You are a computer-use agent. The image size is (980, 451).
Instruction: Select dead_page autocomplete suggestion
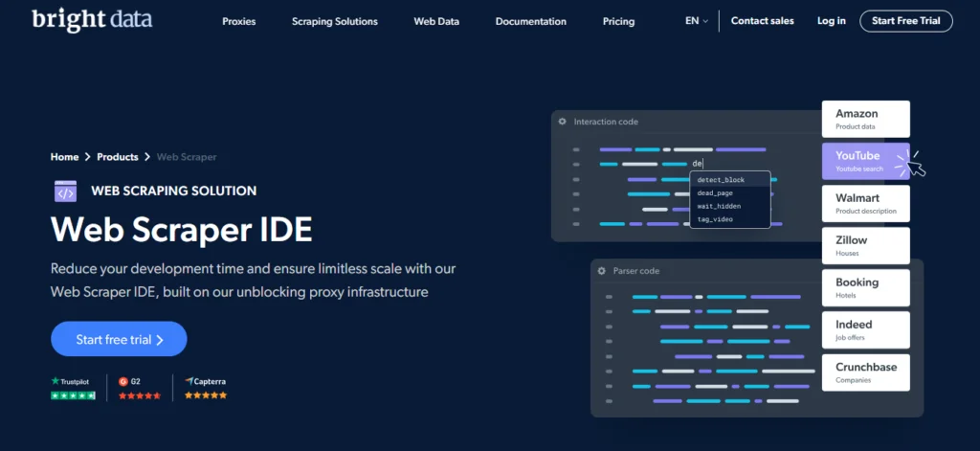tap(730, 192)
